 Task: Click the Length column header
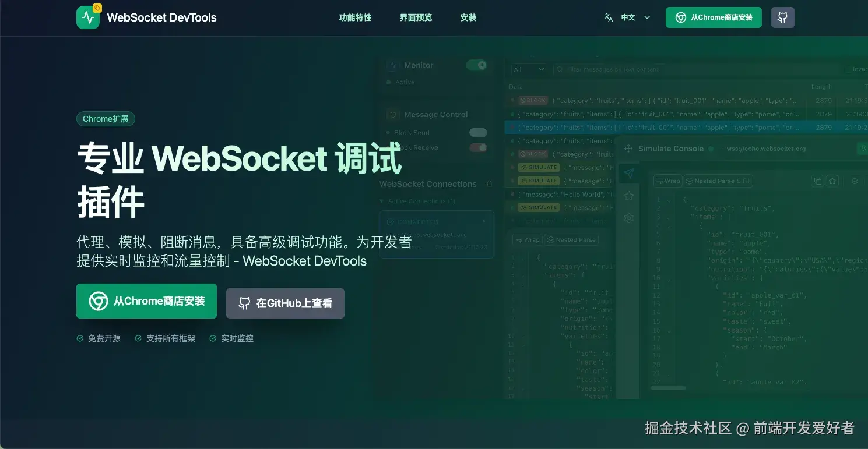[821, 87]
